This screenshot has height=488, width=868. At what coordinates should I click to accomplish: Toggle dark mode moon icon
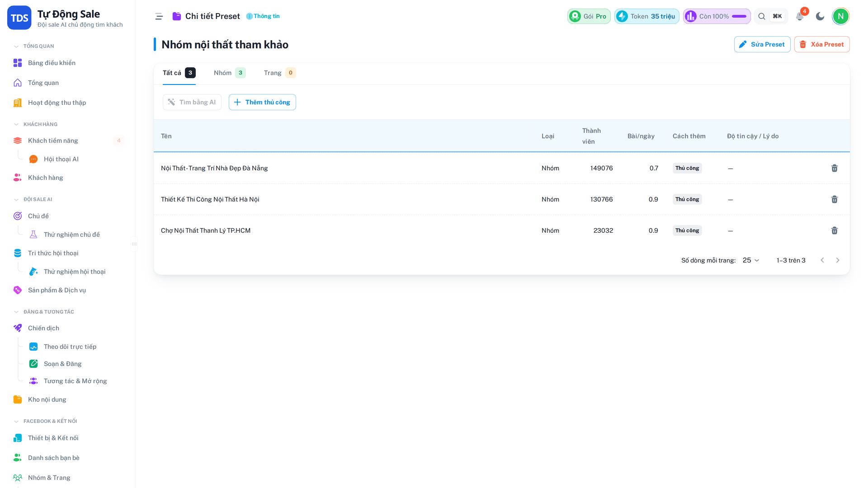820,16
